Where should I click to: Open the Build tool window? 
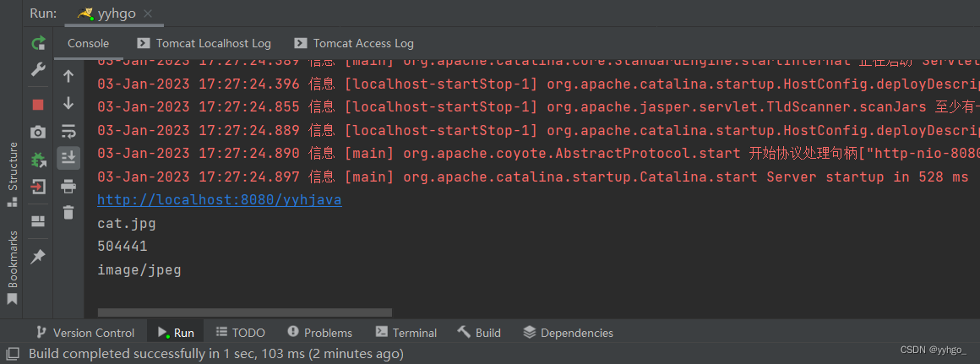pyautogui.click(x=479, y=333)
